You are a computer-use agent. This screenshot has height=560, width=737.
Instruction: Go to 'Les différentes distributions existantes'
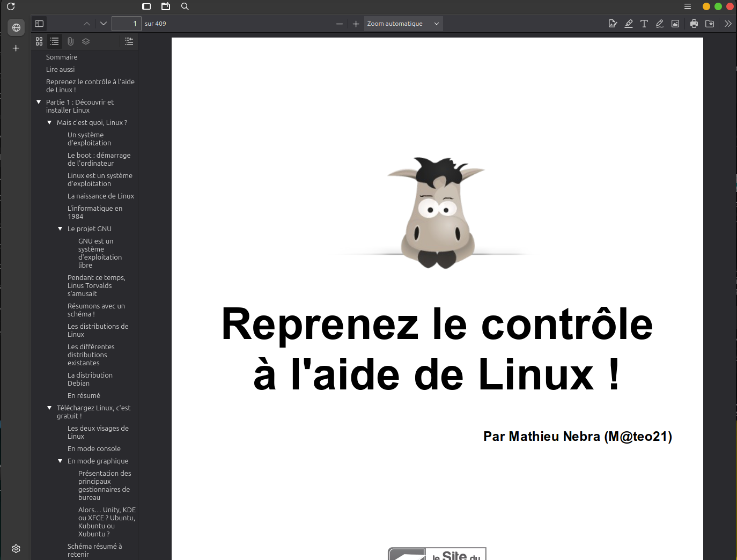tap(91, 355)
